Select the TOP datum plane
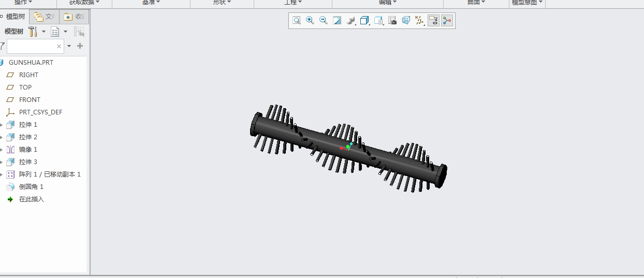644x278 pixels. pyautogui.click(x=25, y=87)
